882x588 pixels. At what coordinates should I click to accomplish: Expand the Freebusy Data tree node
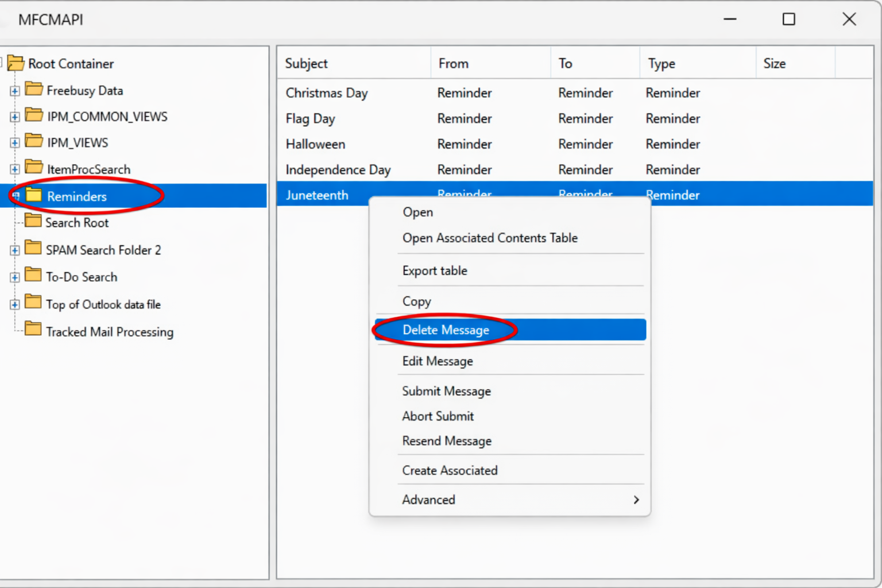14,91
